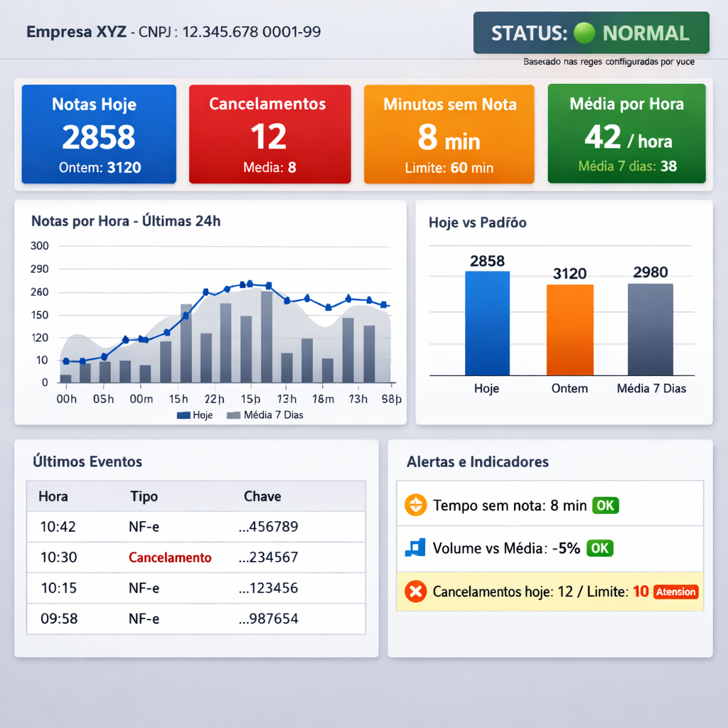Toggle the red Atension badge

point(675,591)
